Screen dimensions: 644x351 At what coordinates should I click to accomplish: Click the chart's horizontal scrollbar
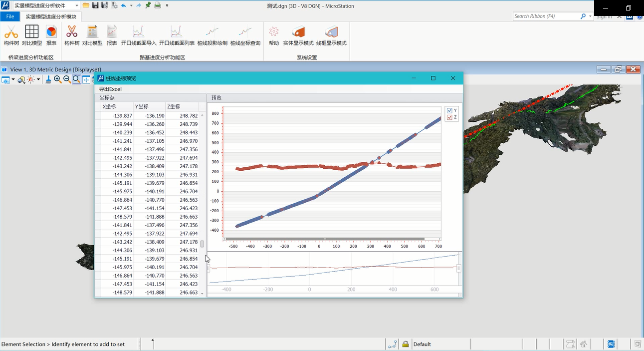325,239
